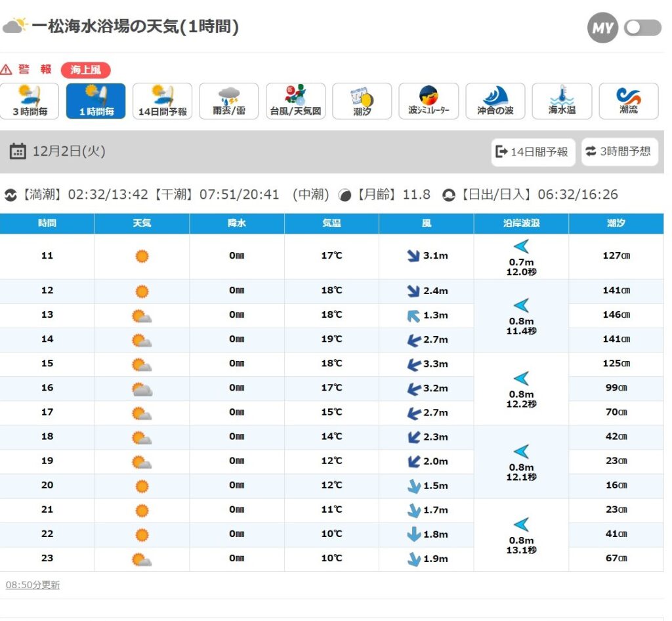
Task: Click the round MY badge
Action: pos(602,28)
